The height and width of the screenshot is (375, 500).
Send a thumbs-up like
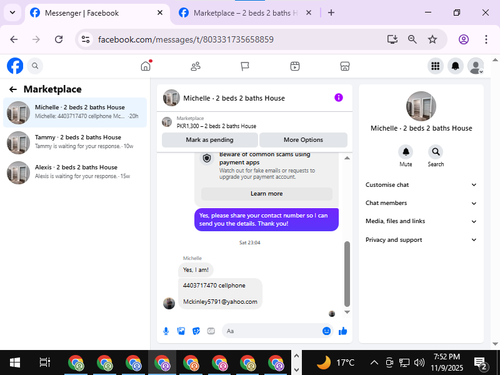(x=343, y=331)
